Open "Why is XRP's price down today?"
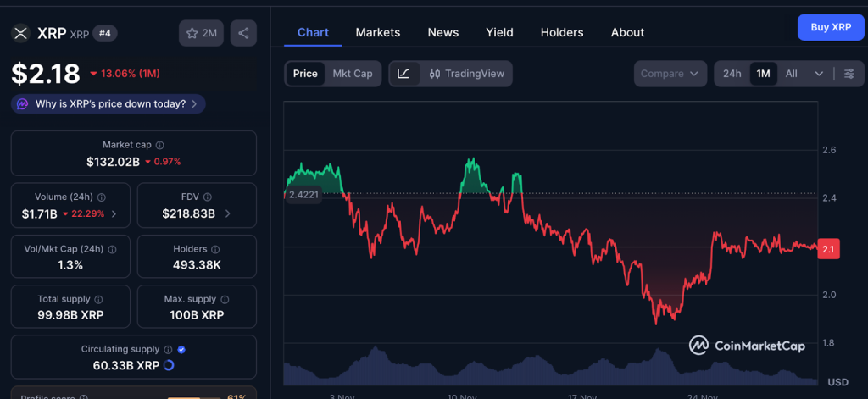The image size is (868, 399). click(x=108, y=104)
